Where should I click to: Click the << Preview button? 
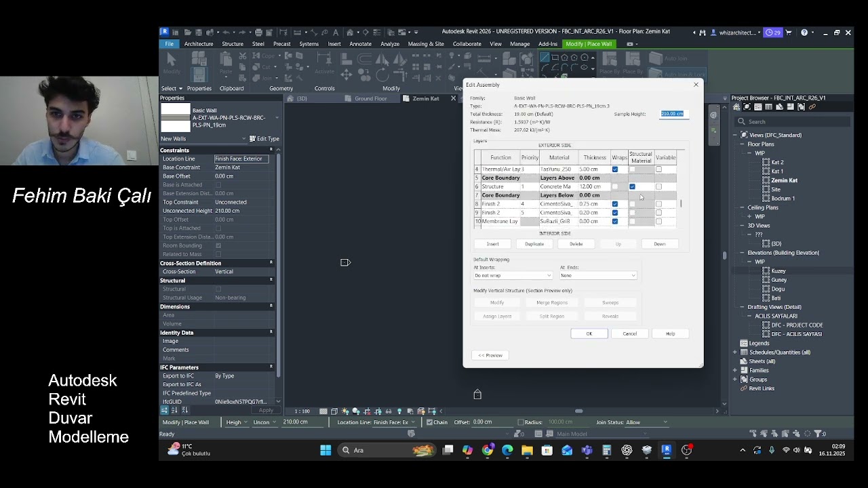tap(490, 355)
